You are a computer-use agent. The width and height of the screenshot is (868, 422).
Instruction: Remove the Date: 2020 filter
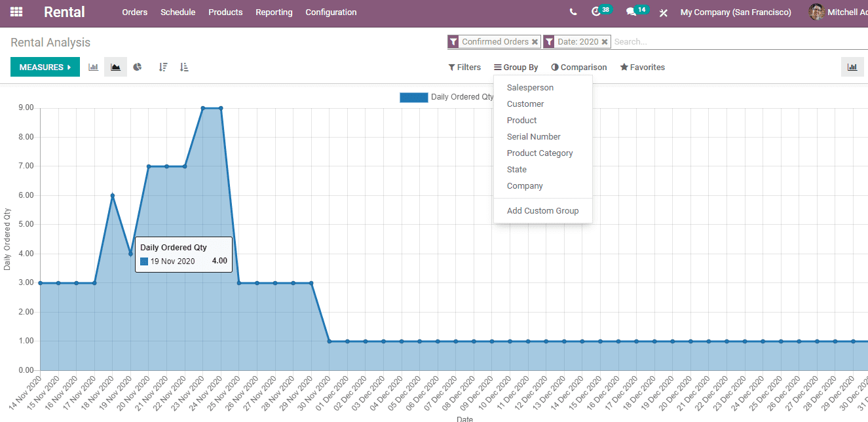pyautogui.click(x=605, y=42)
